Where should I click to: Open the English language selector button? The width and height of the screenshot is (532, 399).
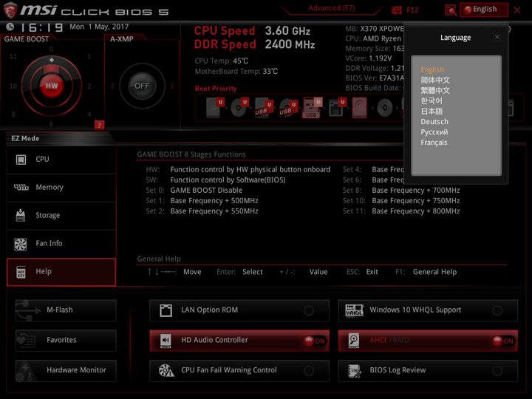point(484,10)
